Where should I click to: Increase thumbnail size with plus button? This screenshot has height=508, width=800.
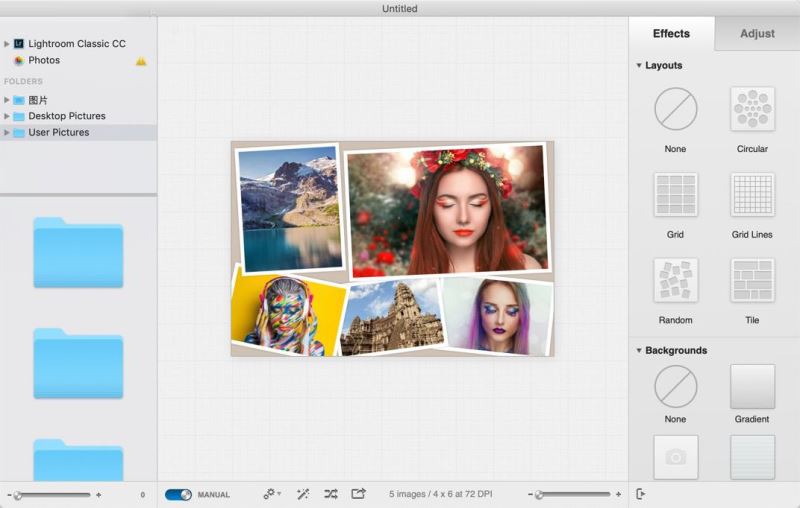98,495
